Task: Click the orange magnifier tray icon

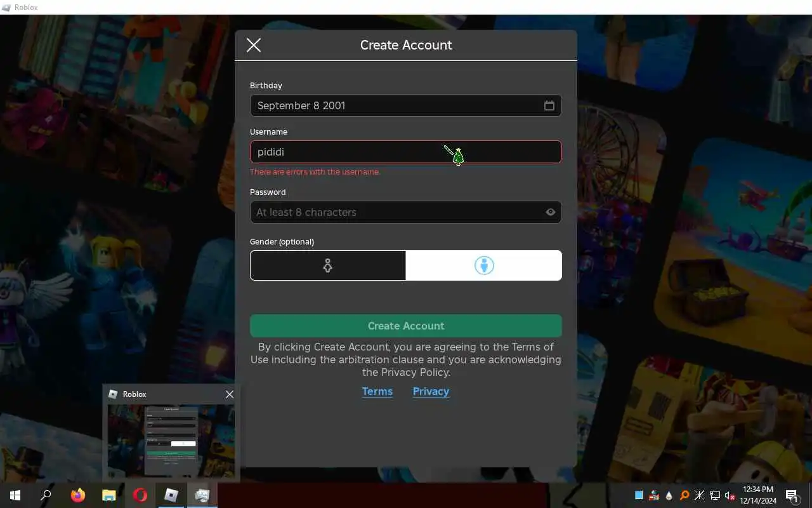Action: tap(684, 495)
